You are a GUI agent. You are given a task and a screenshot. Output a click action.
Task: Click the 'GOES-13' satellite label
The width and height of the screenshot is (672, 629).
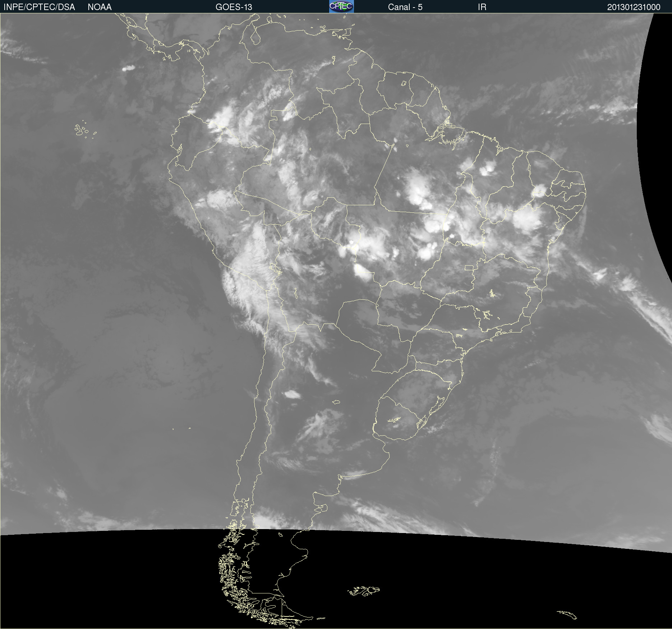[x=234, y=7]
